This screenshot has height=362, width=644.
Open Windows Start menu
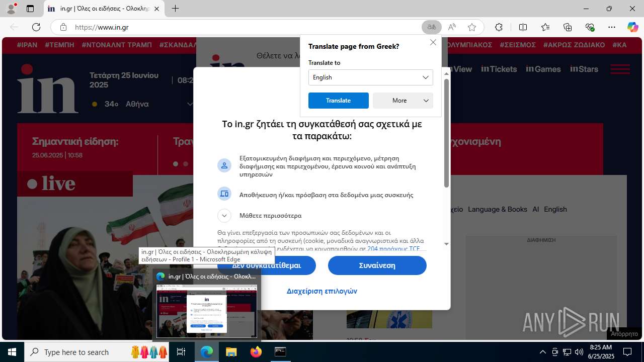pos(12,352)
